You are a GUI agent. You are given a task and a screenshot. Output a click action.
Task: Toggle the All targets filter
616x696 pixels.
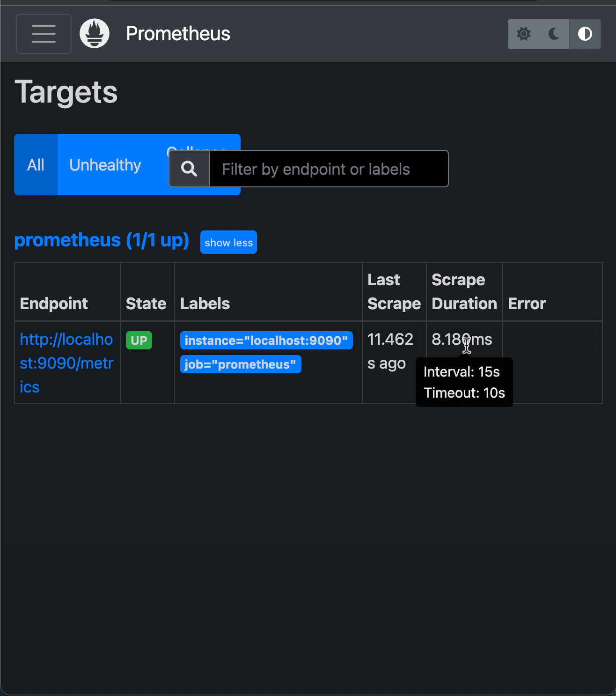pyautogui.click(x=36, y=164)
